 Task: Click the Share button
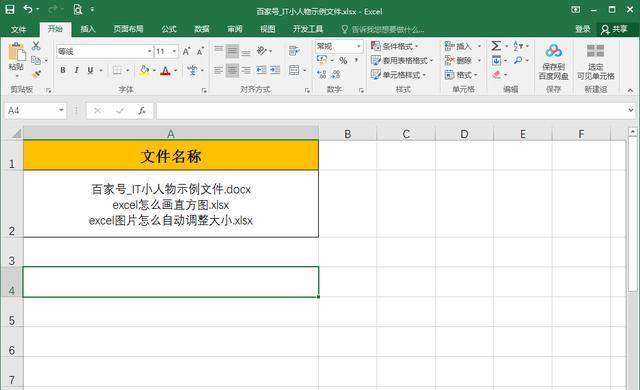tap(615, 29)
